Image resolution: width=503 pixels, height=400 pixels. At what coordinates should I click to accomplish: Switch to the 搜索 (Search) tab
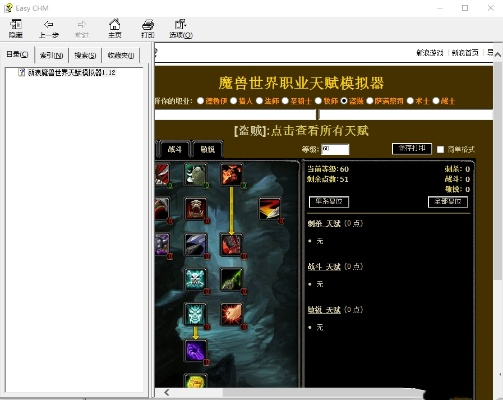[x=85, y=55]
